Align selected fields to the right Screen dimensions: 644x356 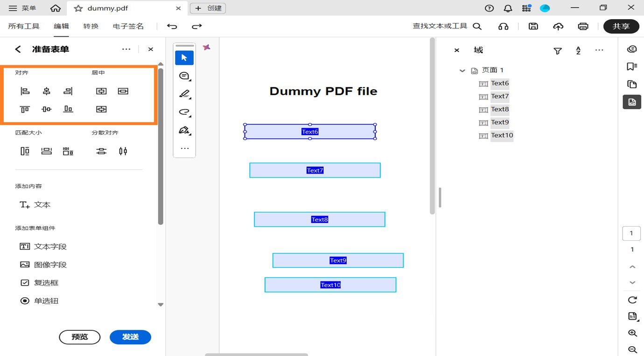[x=68, y=91]
